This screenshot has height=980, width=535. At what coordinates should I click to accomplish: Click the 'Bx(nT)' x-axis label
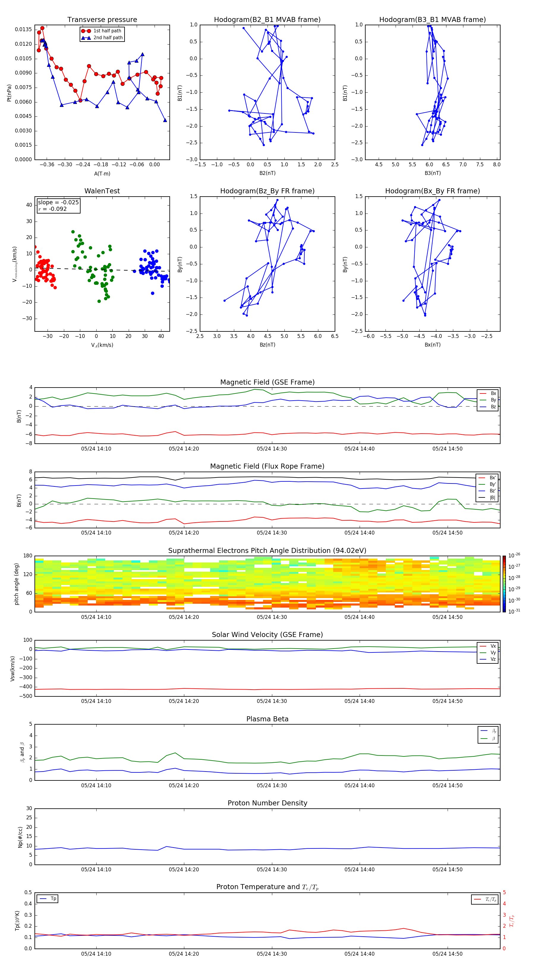coord(432,345)
